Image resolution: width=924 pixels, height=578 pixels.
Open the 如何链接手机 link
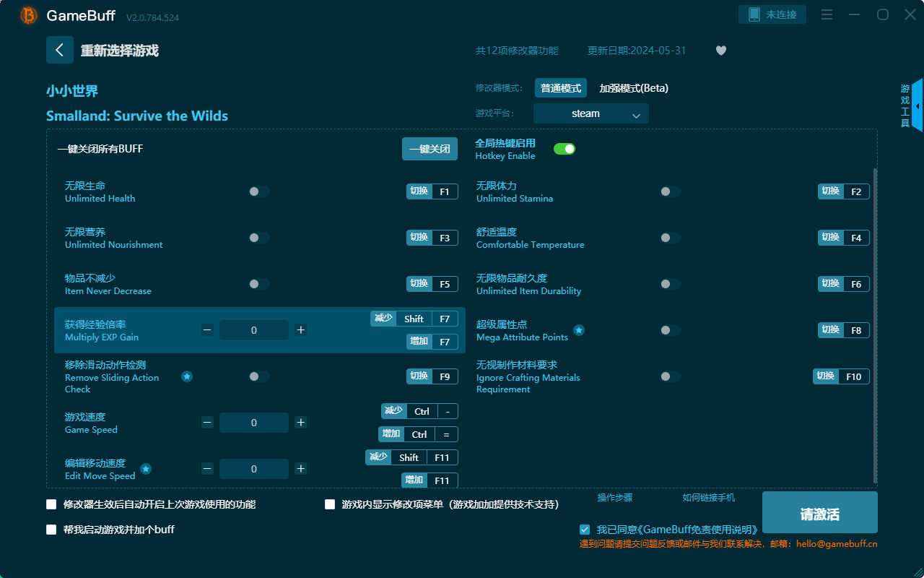tap(709, 498)
